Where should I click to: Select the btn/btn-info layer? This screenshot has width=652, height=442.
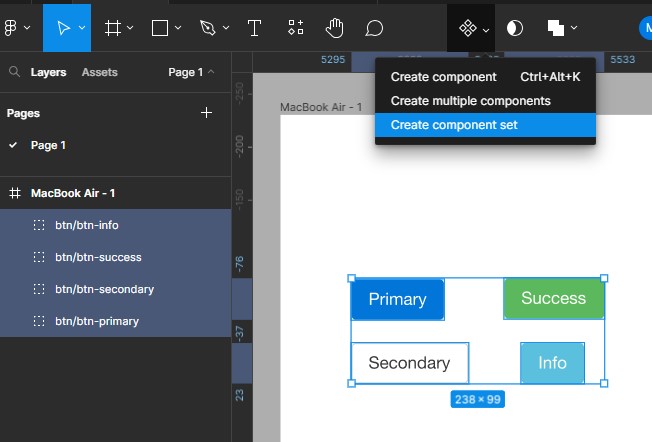point(87,225)
